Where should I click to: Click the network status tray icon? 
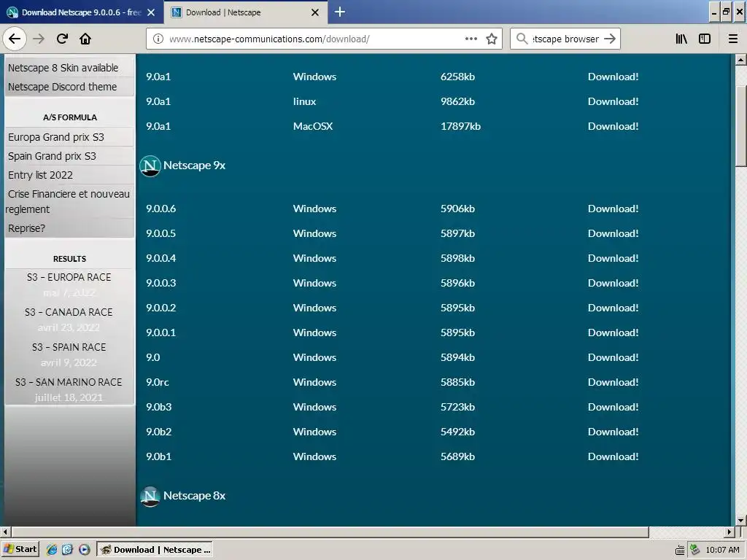pyautogui.click(x=694, y=550)
